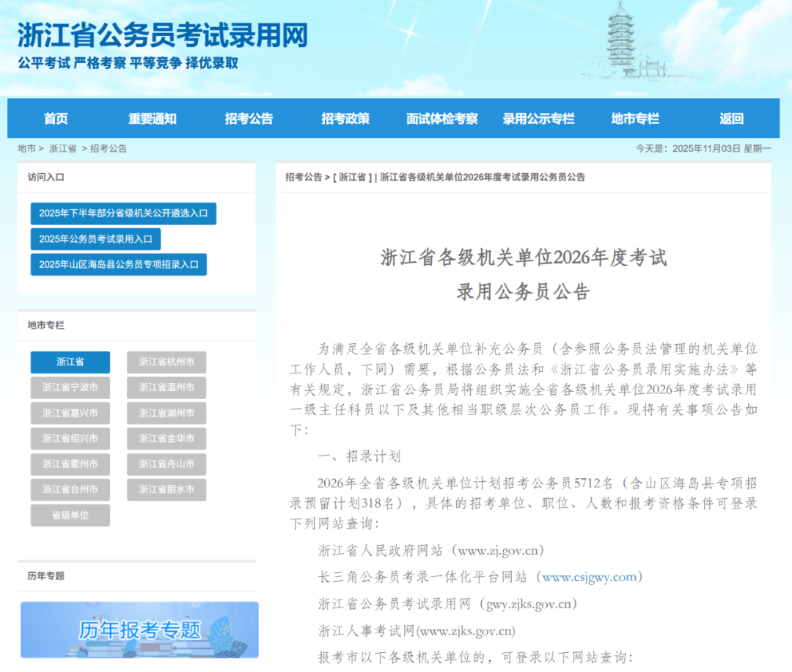The height and width of the screenshot is (672, 792).
Task: Click the 返回 navigation item
Action: [x=731, y=119]
